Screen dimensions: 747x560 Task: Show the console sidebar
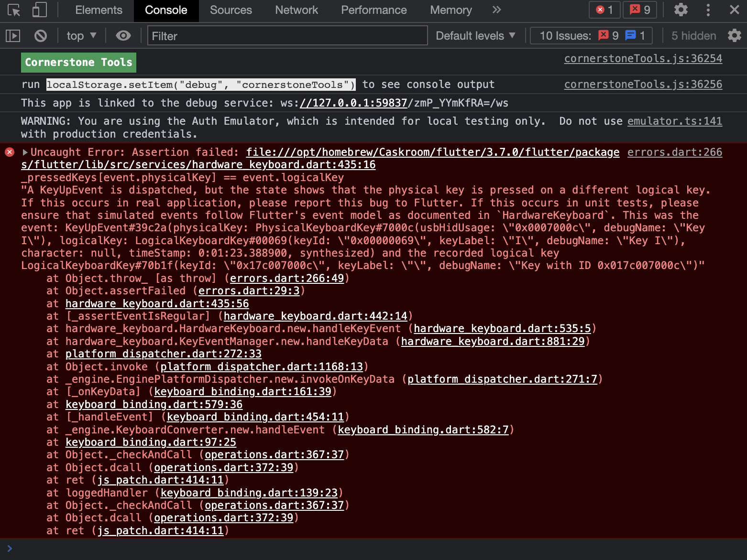(12, 35)
